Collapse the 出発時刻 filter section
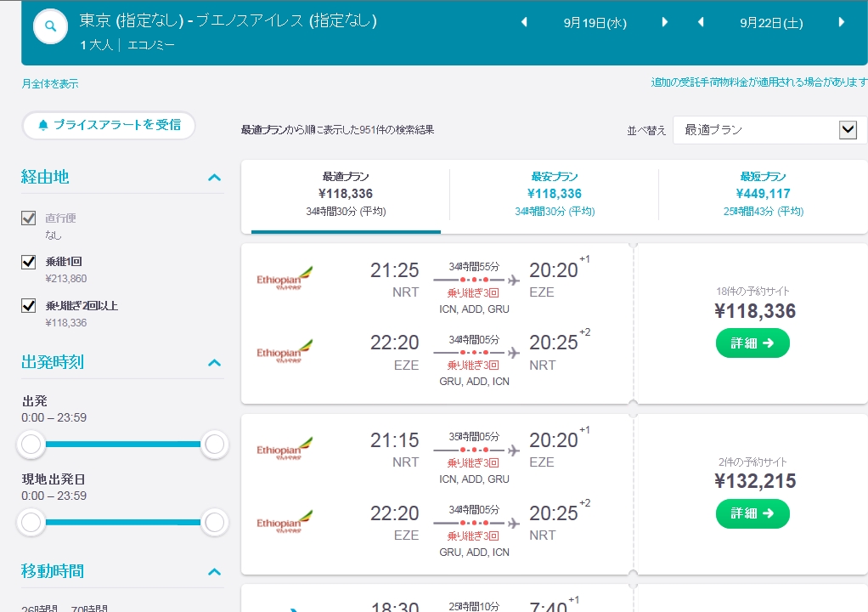This screenshot has height=612, width=868. click(x=214, y=363)
